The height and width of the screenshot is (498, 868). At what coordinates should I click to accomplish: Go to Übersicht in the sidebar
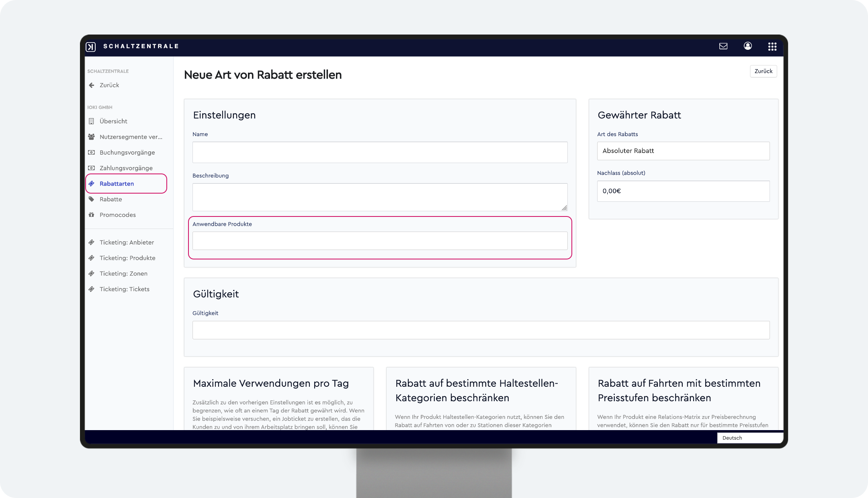pyautogui.click(x=113, y=121)
